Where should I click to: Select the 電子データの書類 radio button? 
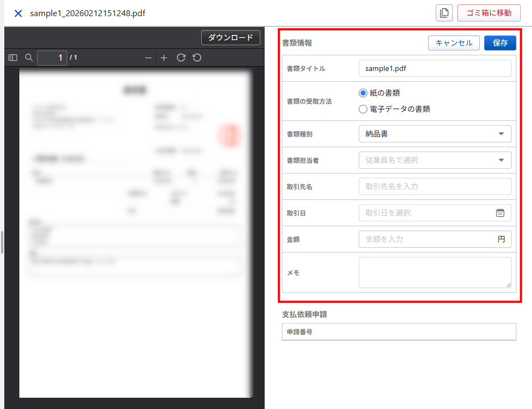(x=363, y=109)
